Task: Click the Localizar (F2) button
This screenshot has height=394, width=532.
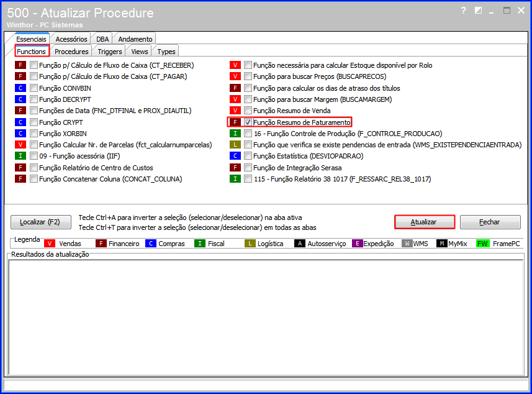Action: (41, 222)
